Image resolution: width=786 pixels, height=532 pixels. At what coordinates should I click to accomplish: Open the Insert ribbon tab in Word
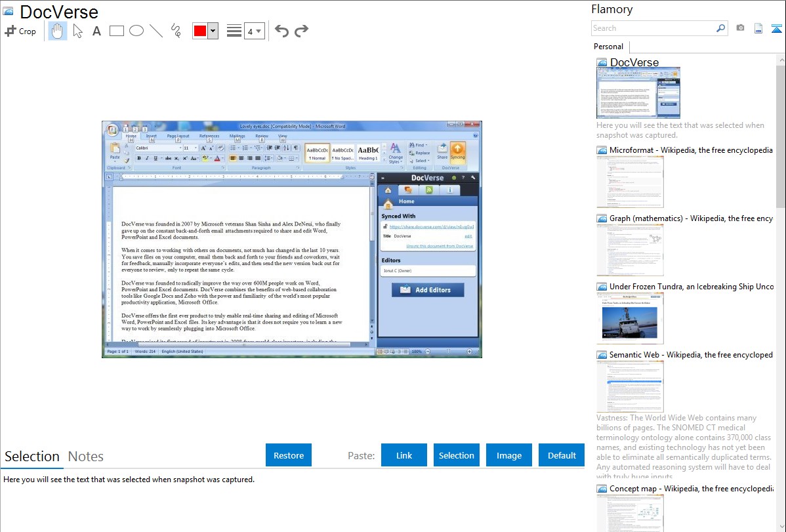tap(152, 136)
